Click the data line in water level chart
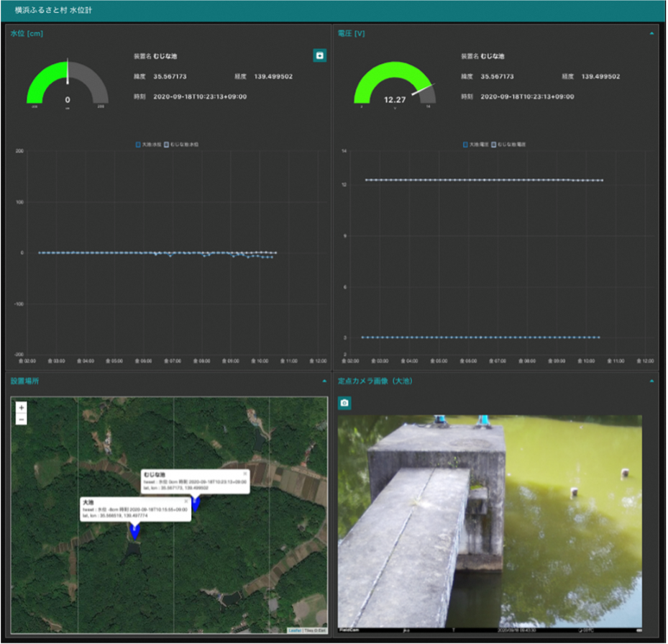Viewport: 668px width, 644px height. [x=157, y=253]
